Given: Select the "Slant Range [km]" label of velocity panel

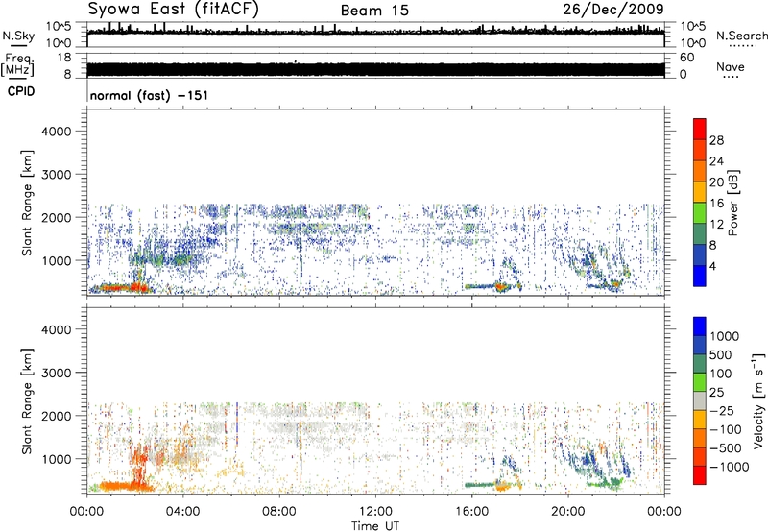Looking at the screenshot, I should click(x=27, y=400).
